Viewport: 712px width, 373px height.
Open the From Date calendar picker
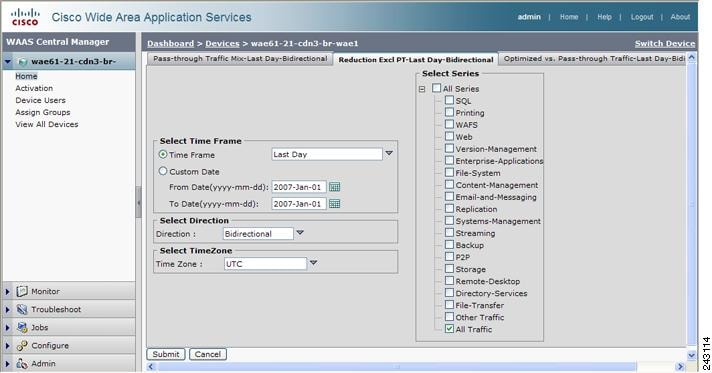pos(334,187)
